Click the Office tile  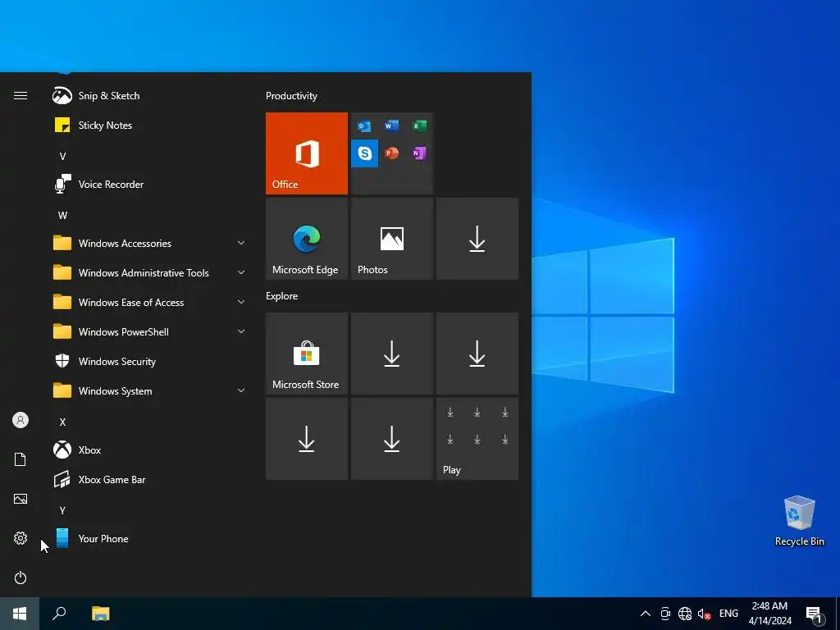[307, 153]
